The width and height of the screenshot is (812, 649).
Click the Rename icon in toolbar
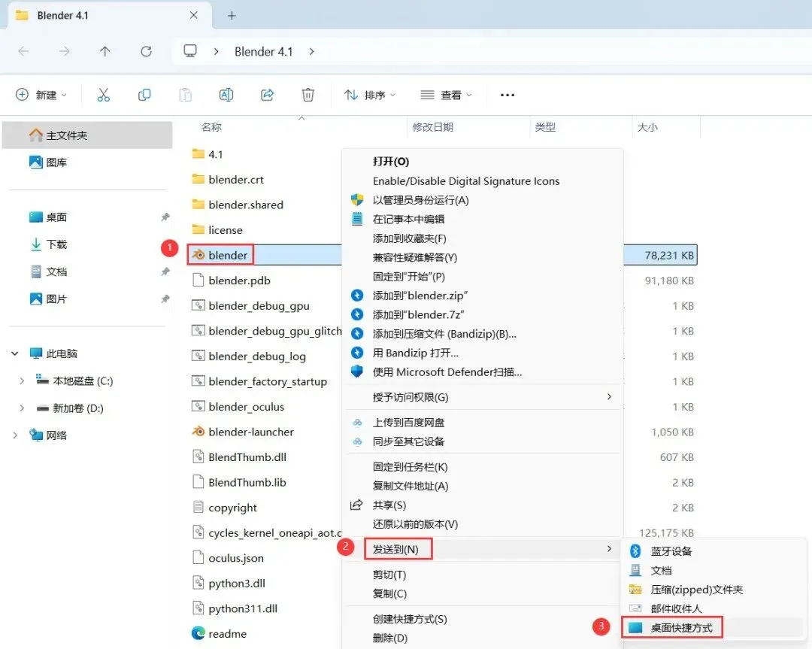click(x=226, y=95)
